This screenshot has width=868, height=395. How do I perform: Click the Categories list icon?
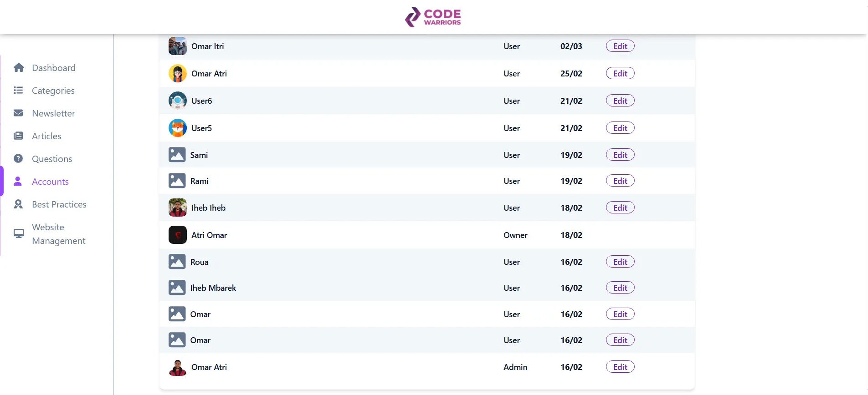(x=18, y=91)
